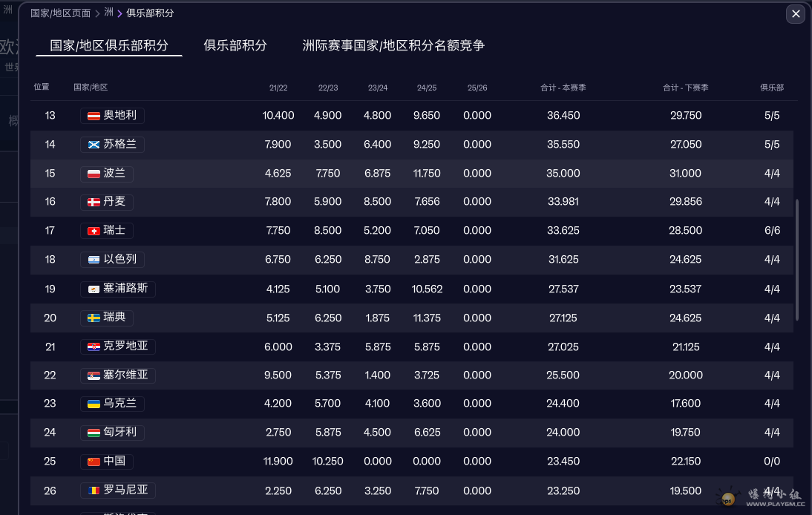Select the 匈牙利 row entry
812x515 pixels.
coord(113,433)
